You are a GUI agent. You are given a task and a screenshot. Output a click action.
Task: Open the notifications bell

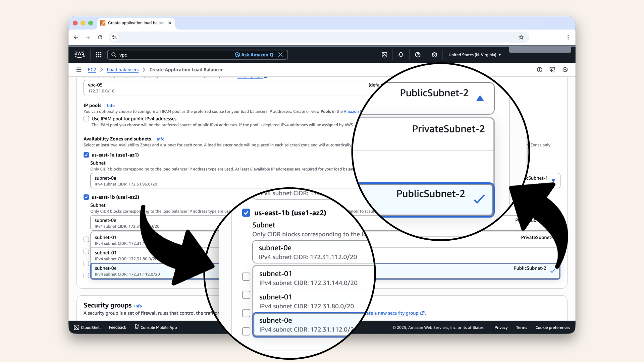(401, 55)
